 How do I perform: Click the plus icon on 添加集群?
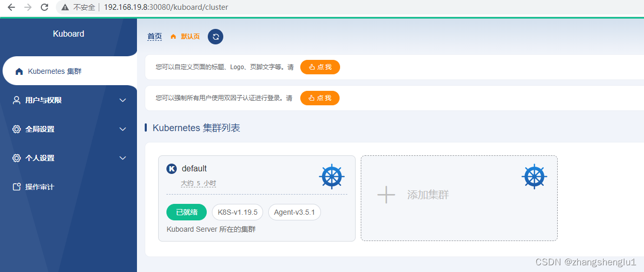point(386,195)
